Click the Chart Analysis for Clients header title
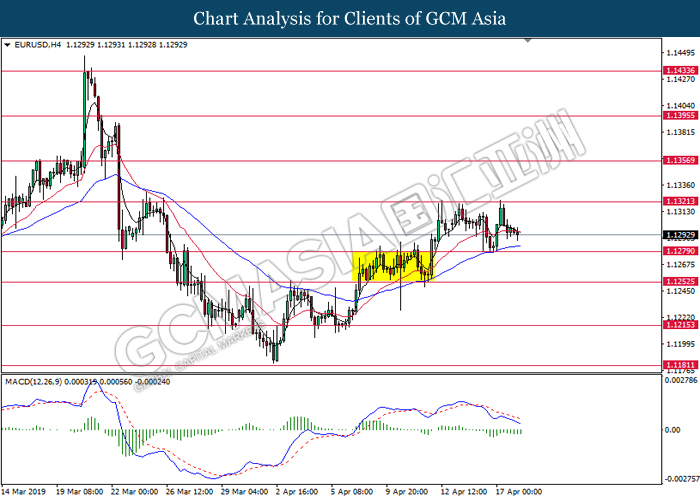 click(350, 18)
